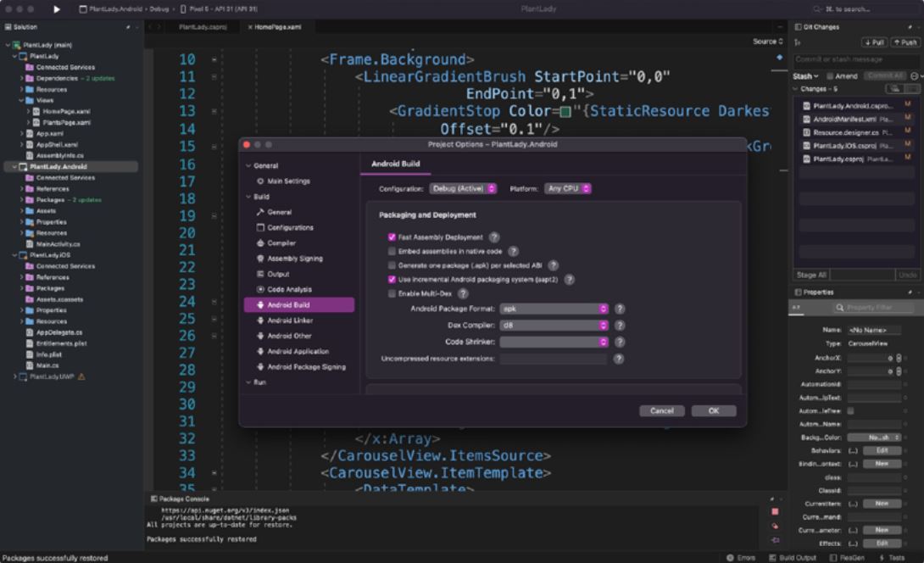
Task: Check Embed assemblies in native code
Action: coord(392,252)
